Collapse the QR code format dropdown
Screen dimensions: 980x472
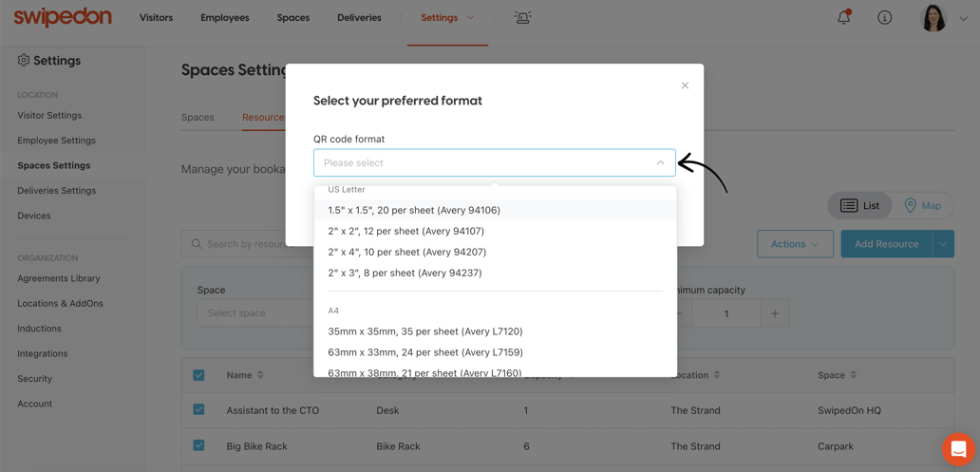(x=660, y=162)
